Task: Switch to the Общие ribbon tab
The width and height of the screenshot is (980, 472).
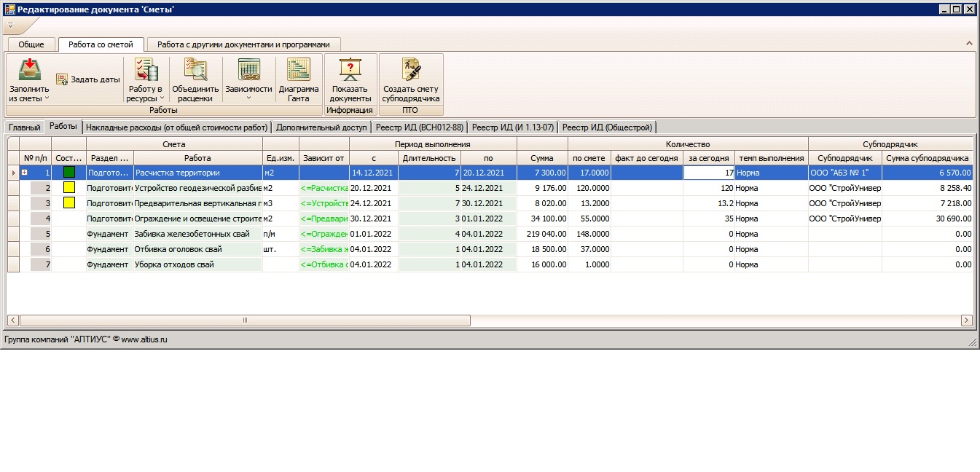Action: click(x=31, y=44)
